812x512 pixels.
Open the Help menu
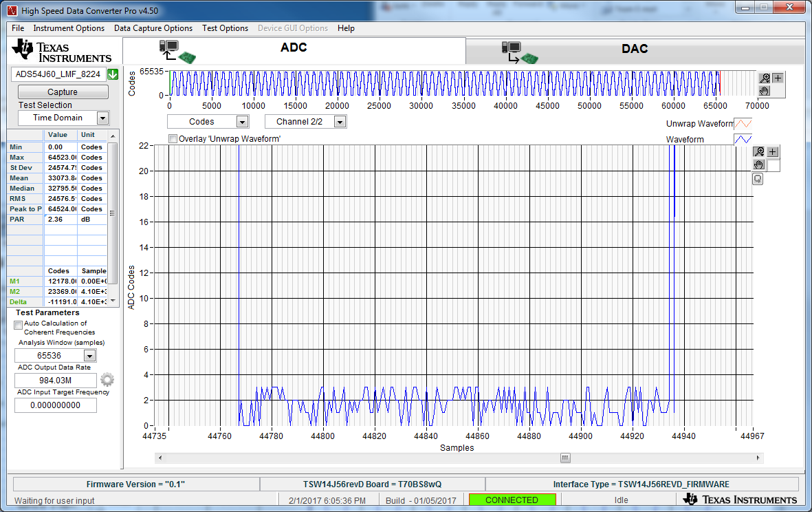coord(346,28)
